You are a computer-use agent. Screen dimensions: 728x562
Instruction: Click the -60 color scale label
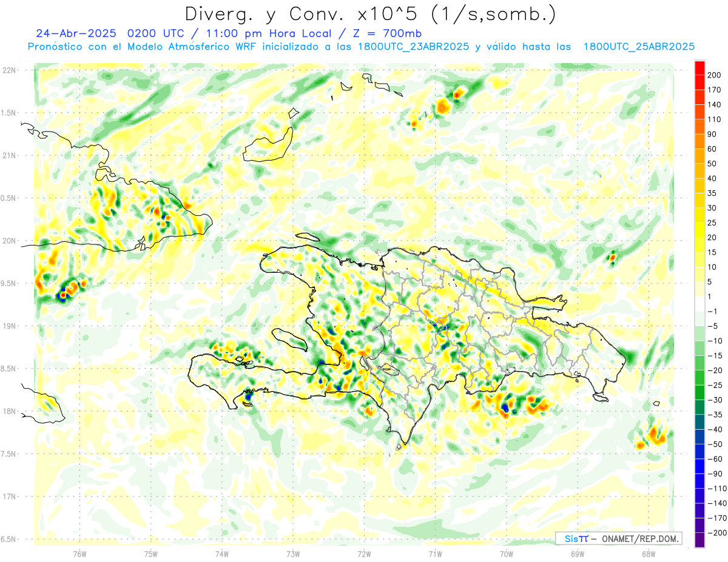click(x=714, y=459)
